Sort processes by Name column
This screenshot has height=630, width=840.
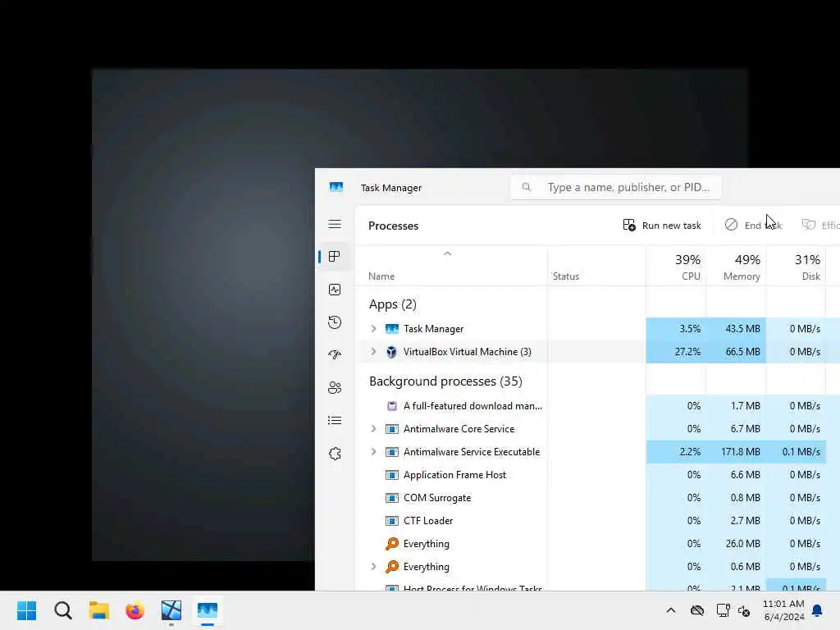tap(381, 276)
